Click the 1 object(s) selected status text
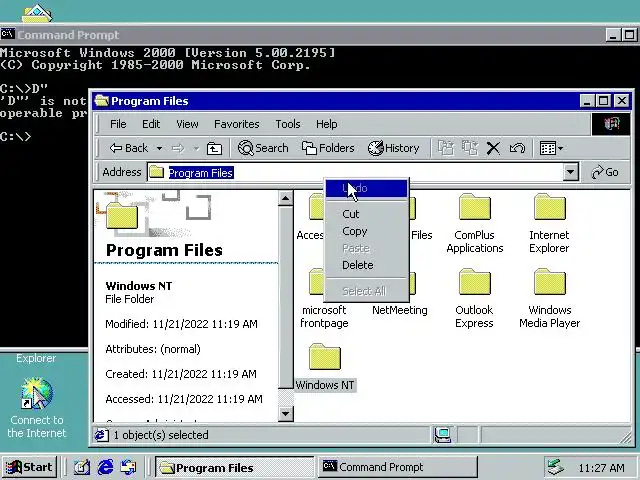 point(161,435)
